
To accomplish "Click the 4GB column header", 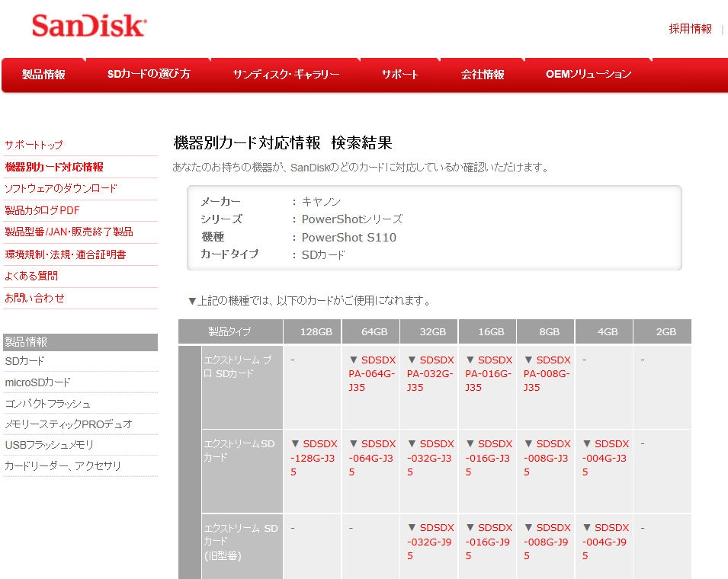I will point(605,331).
